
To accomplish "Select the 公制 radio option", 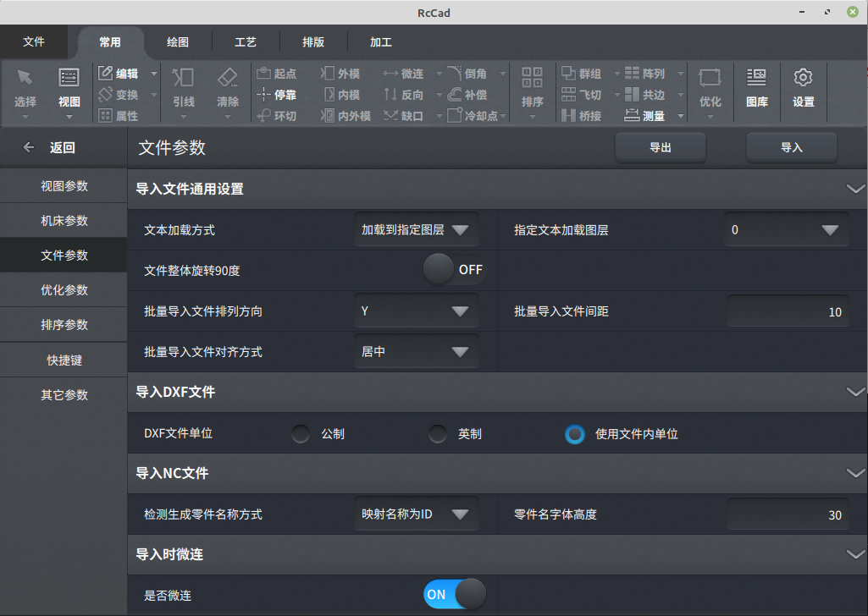I will click(x=301, y=433).
